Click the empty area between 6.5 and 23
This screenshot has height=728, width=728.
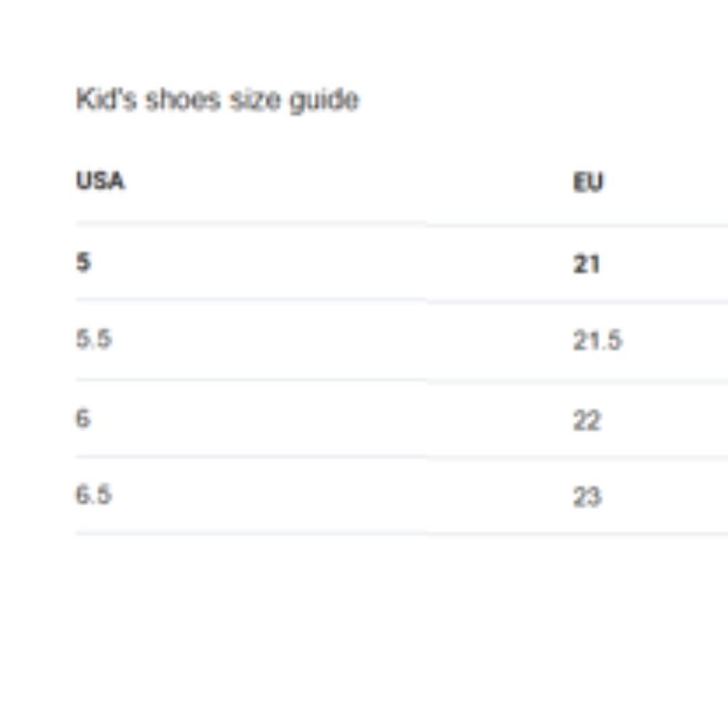(343, 495)
